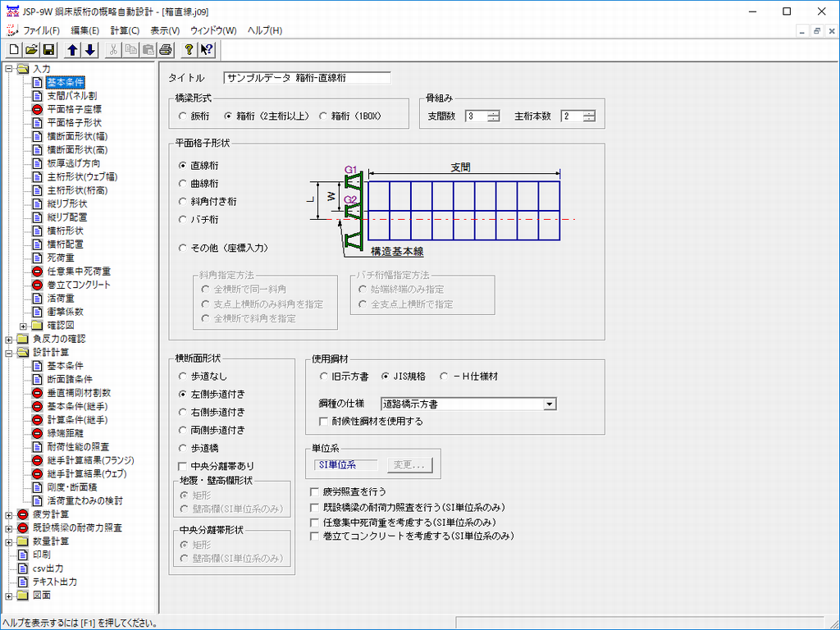Open a file with the folder icon
Viewport: 840px width, 630px height.
point(31,50)
